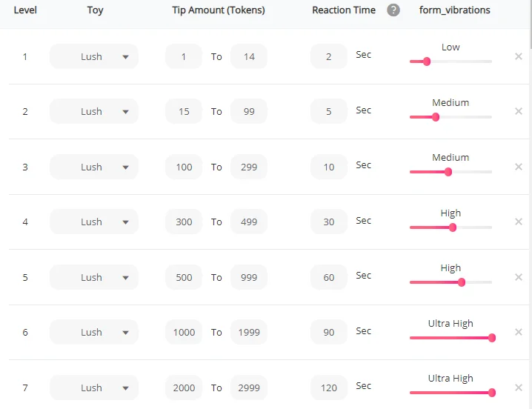The image size is (532, 409).
Task: Click the level 6 minimum tip field 1000
Action: click(184, 332)
